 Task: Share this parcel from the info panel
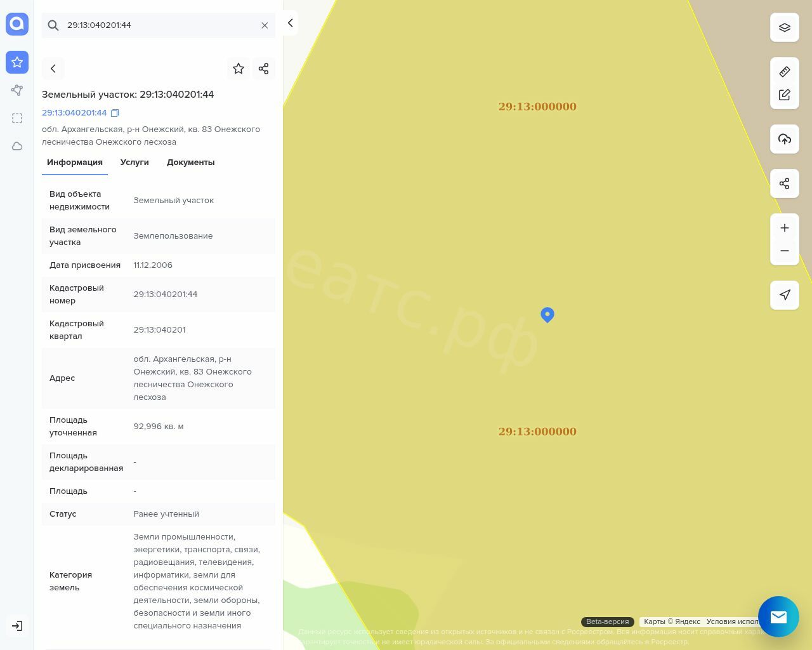tap(264, 69)
